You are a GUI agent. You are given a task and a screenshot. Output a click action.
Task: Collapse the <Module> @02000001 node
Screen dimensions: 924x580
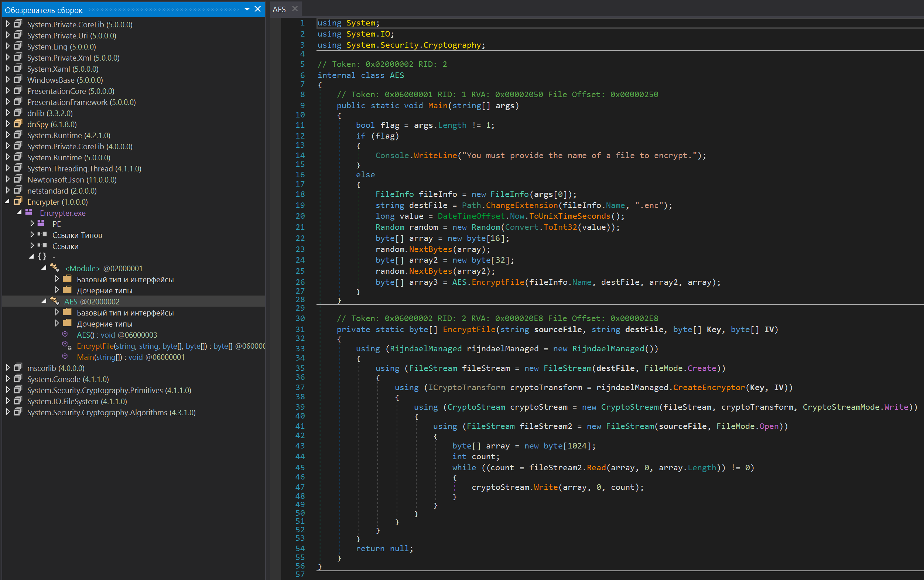point(44,268)
